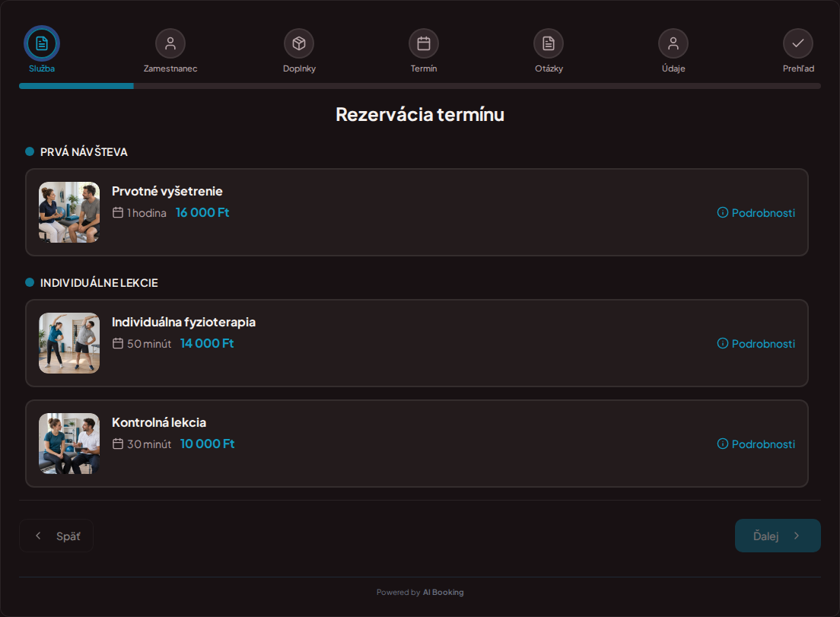The width and height of the screenshot is (840, 617).
Task: Click the left chevron in Späť button
Action: (x=38, y=536)
